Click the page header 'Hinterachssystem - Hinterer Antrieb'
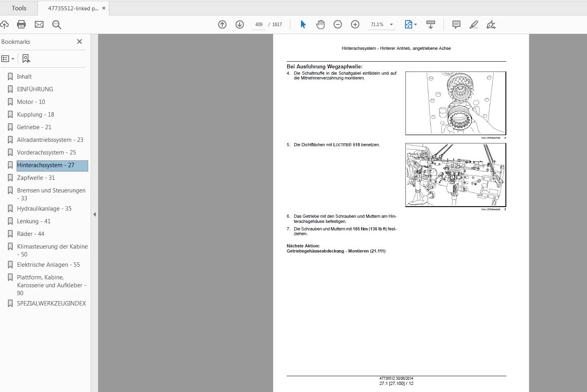This screenshot has width=587, height=392. pyautogui.click(x=396, y=48)
